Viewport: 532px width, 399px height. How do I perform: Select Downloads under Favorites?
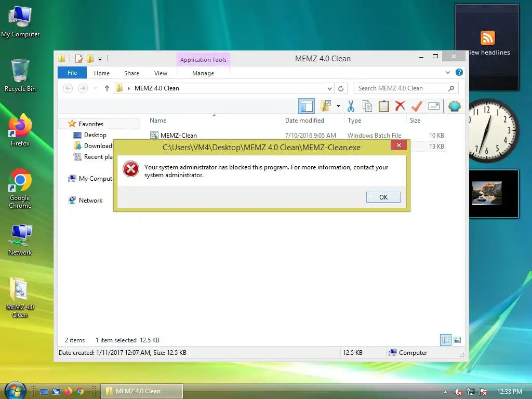(x=93, y=146)
